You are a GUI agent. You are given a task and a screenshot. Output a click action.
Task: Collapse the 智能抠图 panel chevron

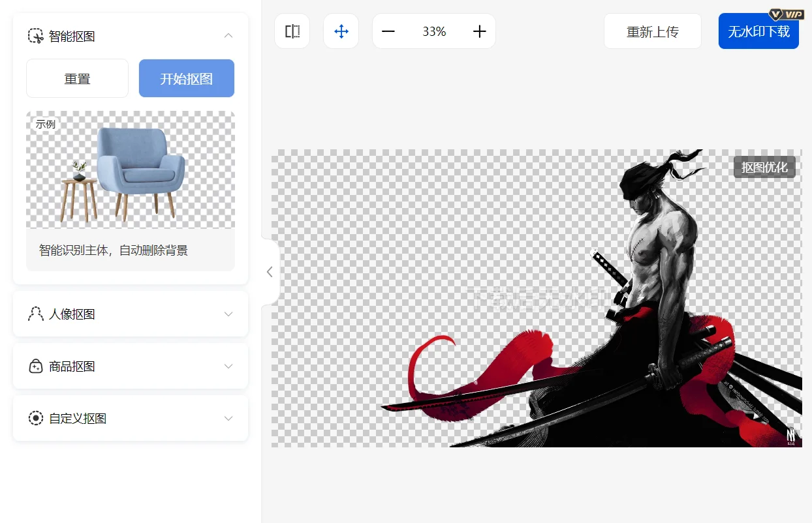[228, 36]
